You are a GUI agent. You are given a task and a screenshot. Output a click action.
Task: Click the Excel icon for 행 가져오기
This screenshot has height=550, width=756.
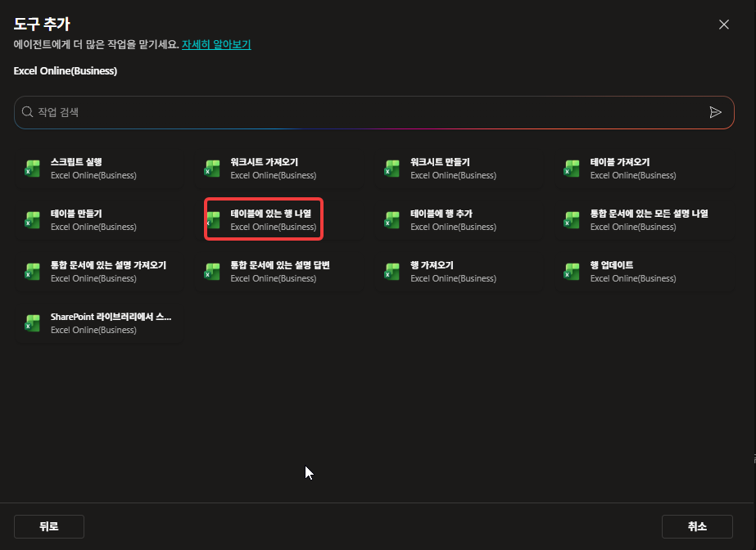[392, 272]
